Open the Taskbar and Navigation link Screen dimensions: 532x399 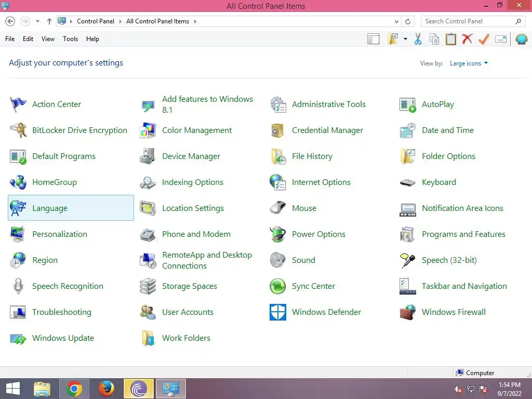(x=464, y=286)
